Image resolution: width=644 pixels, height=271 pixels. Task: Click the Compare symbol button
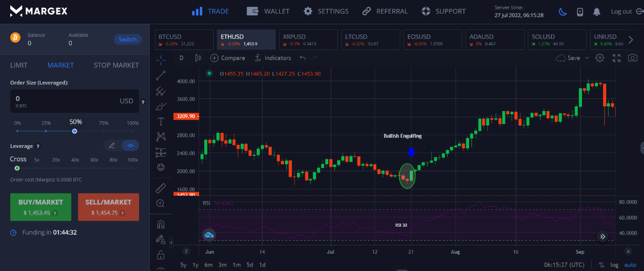[228, 58]
